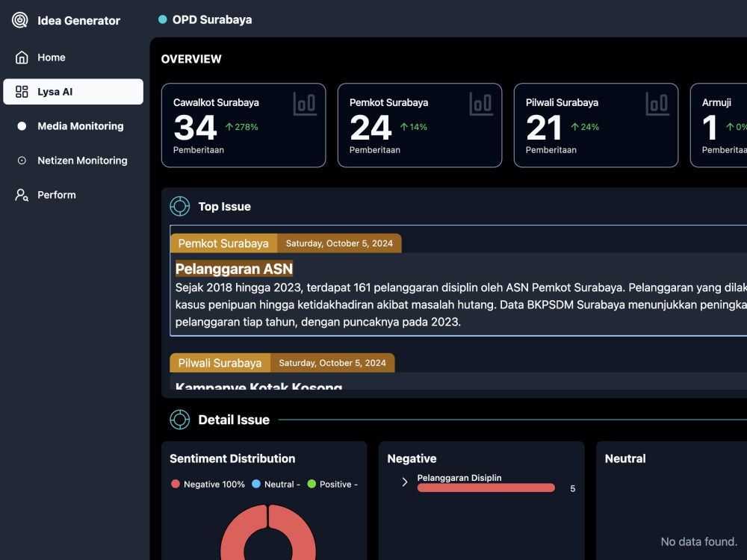Image resolution: width=747 pixels, height=560 pixels.
Task: Click the 14% up-arrow indicator
Action: 414,127
